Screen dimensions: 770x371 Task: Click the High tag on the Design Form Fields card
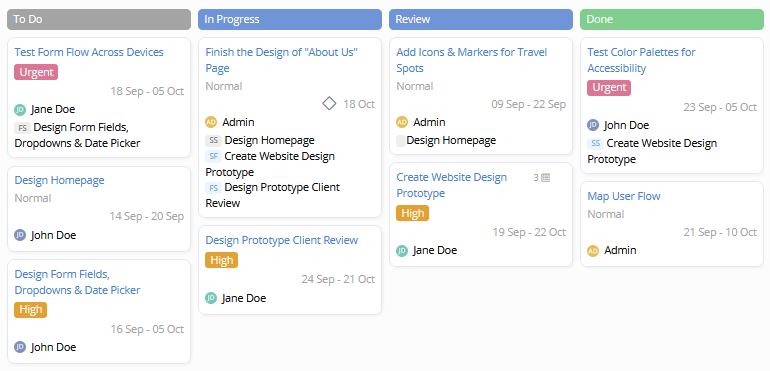click(30, 310)
